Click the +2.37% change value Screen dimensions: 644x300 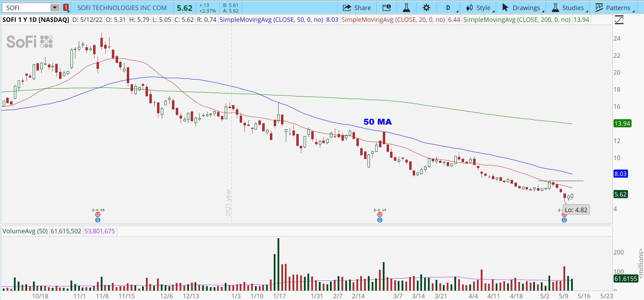pyautogui.click(x=208, y=11)
